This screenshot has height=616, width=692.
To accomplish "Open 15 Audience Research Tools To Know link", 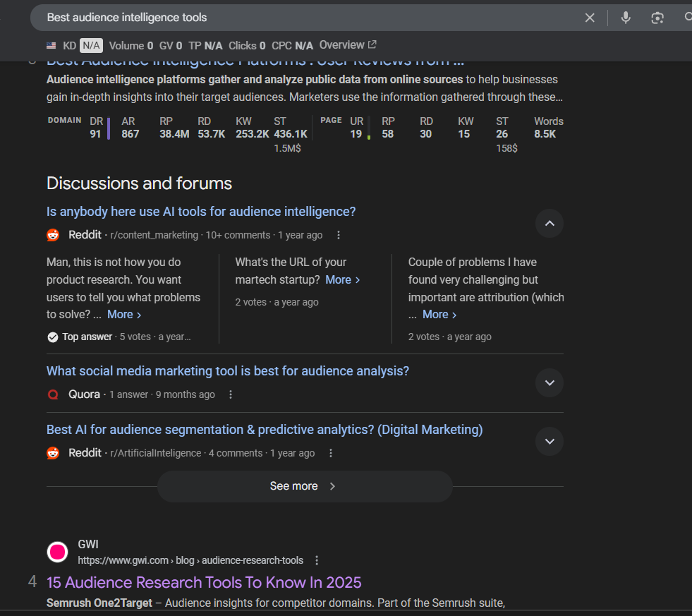I will coord(204,582).
